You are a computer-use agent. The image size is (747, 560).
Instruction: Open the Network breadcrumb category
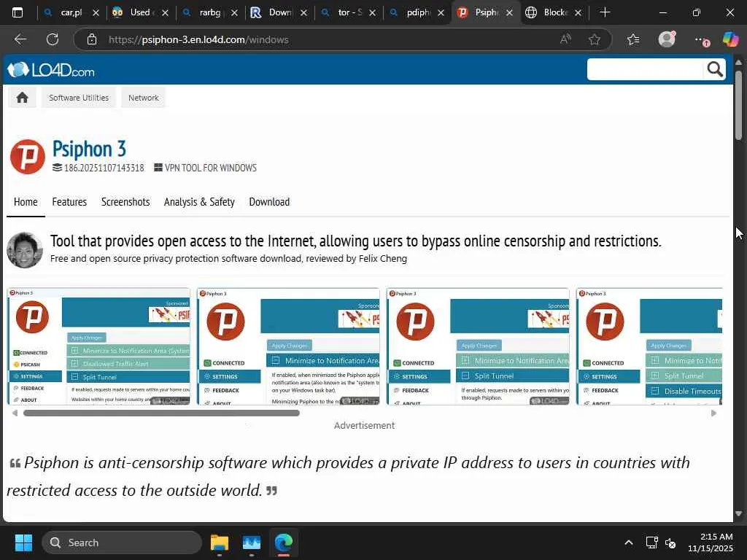point(144,98)
